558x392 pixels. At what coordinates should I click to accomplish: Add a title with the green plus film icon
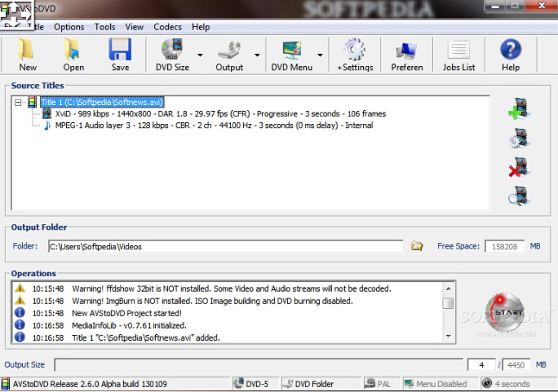(x=520, y=108)
